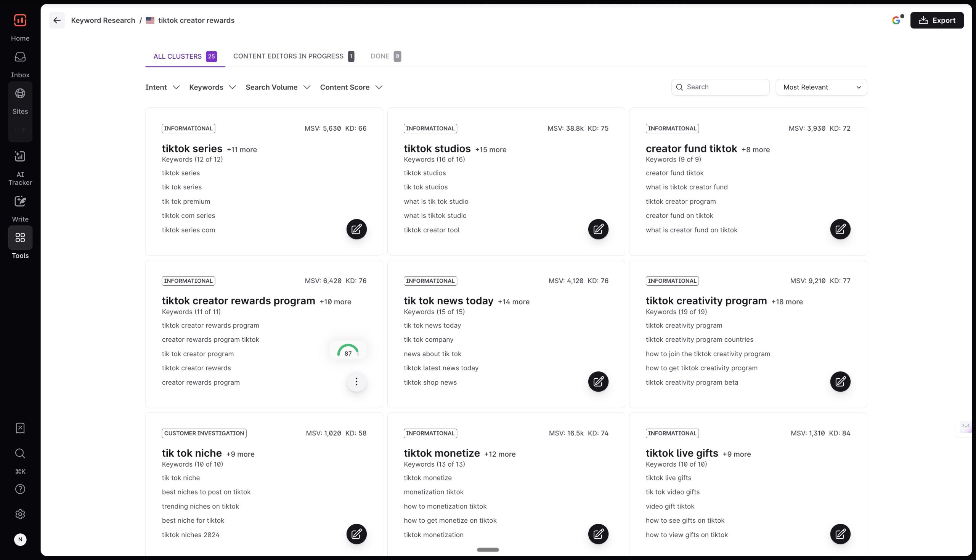Expand the Search Volume filter dropdown
The image size is (976, 560).
[x=278, y=87]
